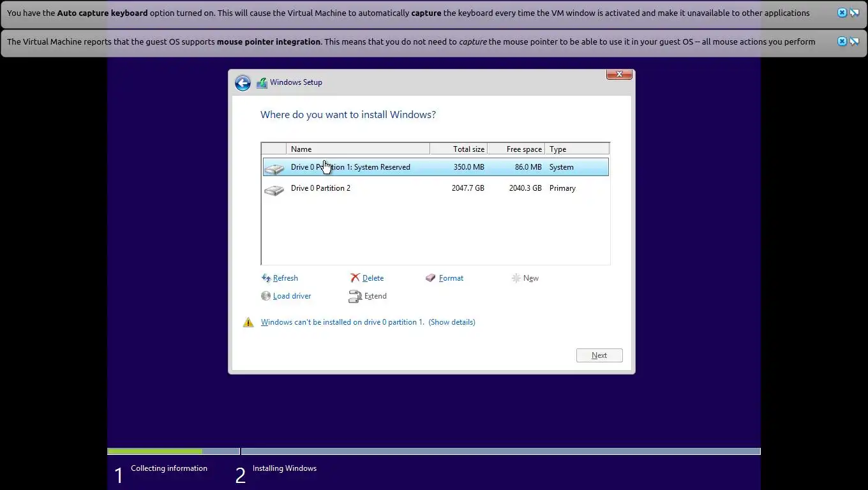868x490 pixels.
Task: Click the System type cell
Action: [x=562, y=167]
